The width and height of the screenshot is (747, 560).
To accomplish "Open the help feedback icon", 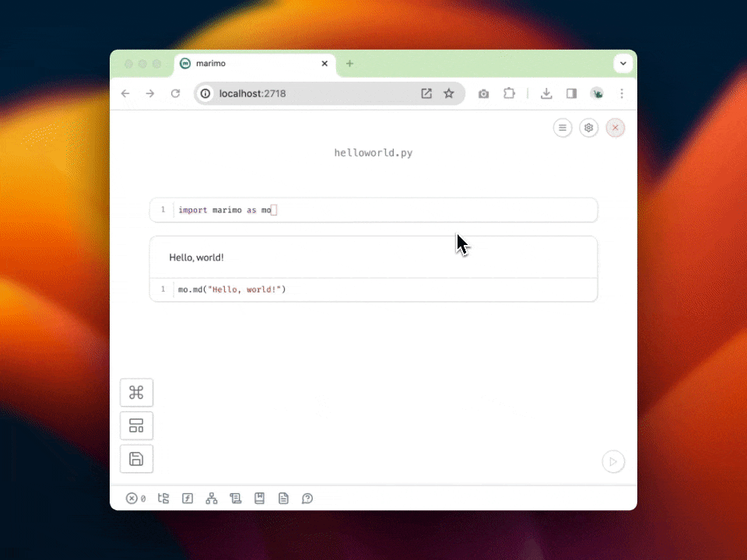I will point(307,499).
